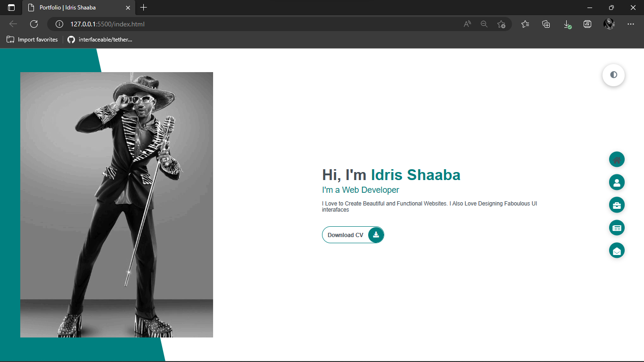Open vertical tabs menu icon
The height and width of the screenshot is (362, 644).
pos(10,8)
